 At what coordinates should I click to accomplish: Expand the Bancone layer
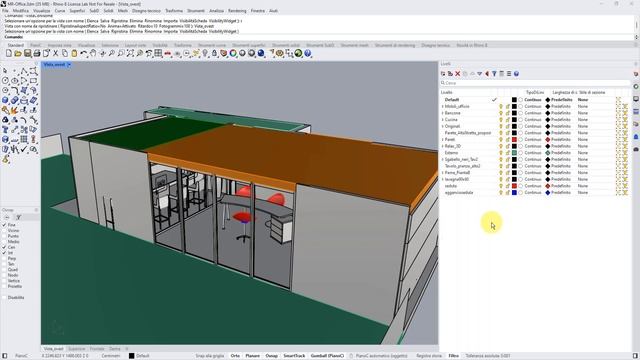point(443,113)
